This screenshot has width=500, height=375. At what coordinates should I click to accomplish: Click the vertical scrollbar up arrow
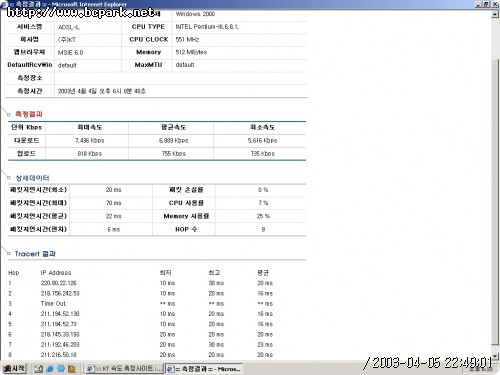[x=495, y=15]
